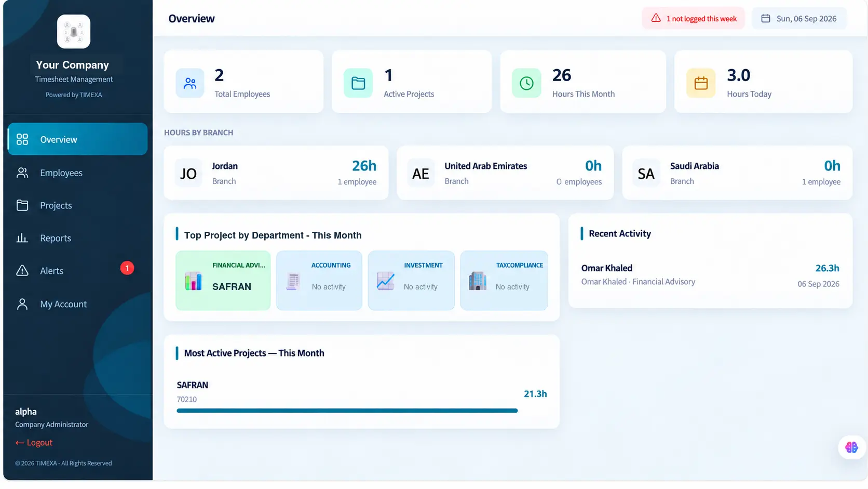Click '0 employees' under United Arab Emirates
This screenshot has height=489, width=868.
[579, 182]
